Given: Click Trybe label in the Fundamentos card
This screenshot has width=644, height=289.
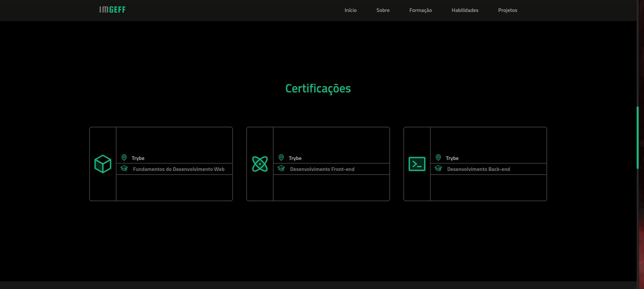Looking at the screenshot, I should click(138, 158).
